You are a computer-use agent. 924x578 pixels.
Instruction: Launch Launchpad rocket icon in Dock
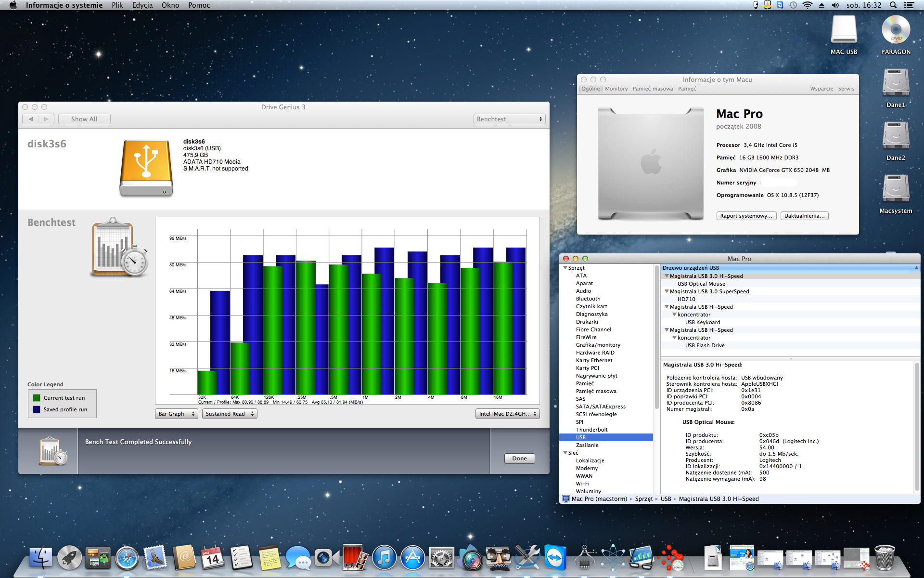coord(69,558)
